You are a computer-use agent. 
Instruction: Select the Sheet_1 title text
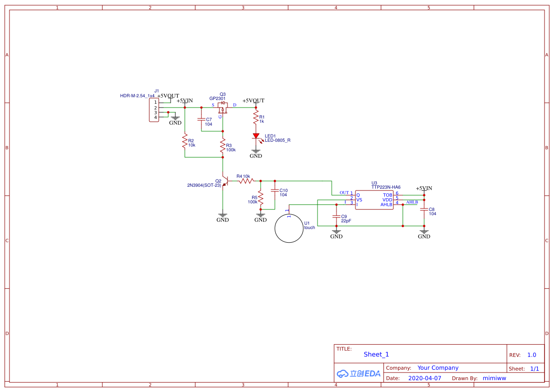point(376,355)
